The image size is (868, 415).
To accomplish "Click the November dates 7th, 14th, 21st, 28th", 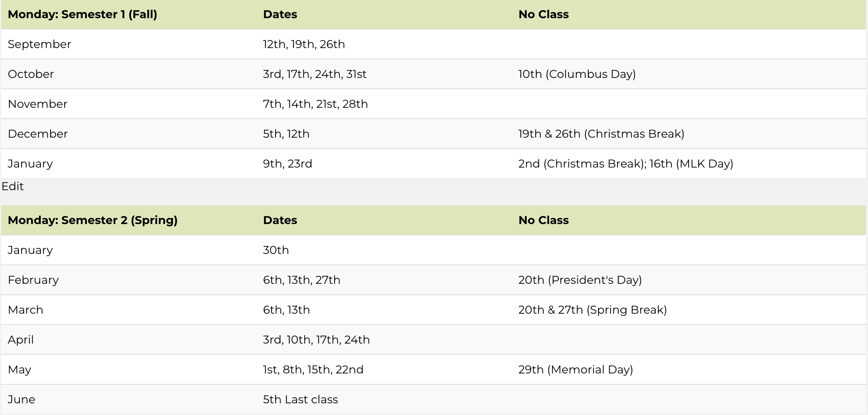I will (315, 104).
